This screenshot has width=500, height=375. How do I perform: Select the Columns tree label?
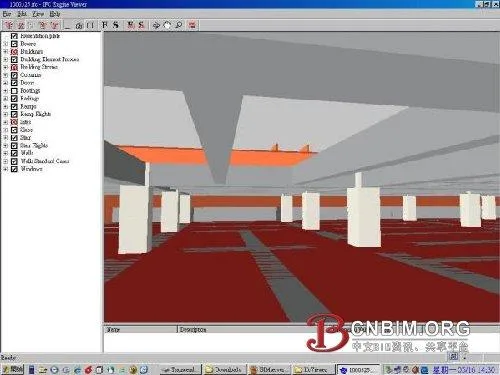pyautogui.click(x=31, y=75)
